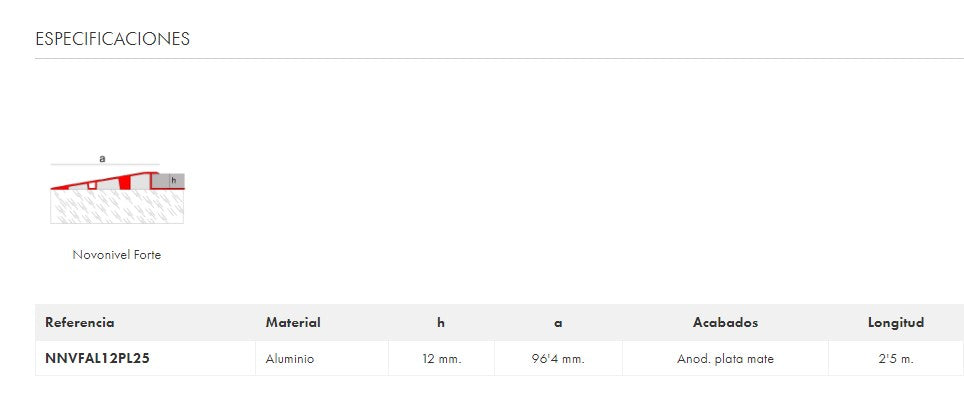
Task: Click the a column header in table
Action: click(x=558, y=323)
